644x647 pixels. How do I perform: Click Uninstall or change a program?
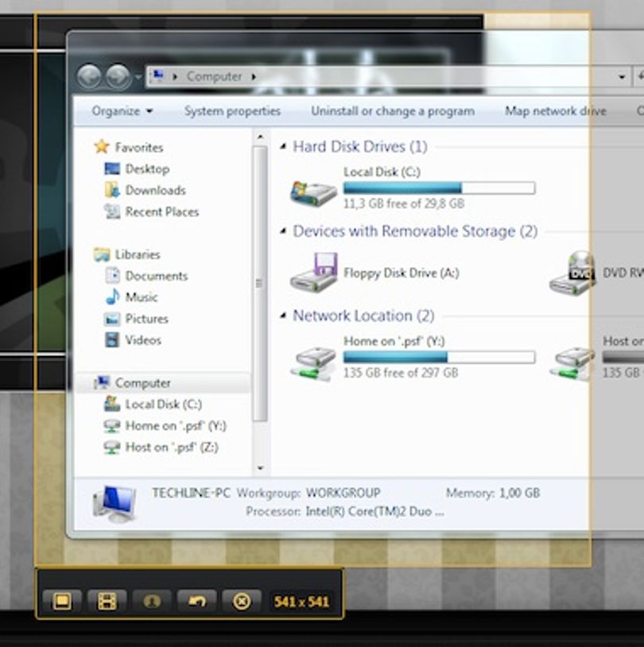[x=393, y=111]
